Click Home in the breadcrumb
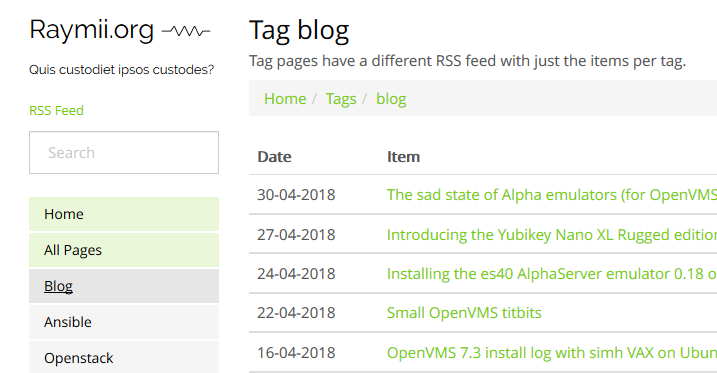Screen dimensions: 717x373 [x=285, y=99]
